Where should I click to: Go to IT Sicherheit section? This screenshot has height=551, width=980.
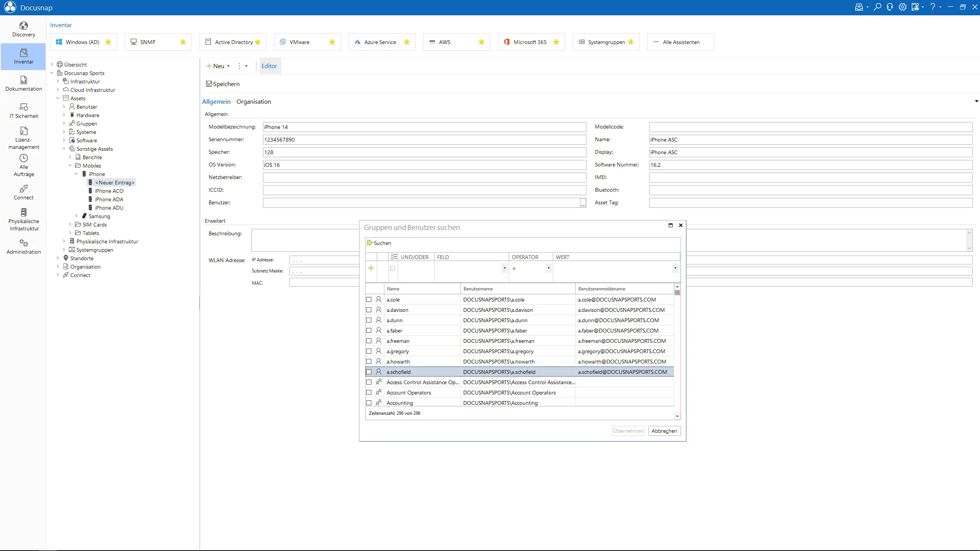pyautogui.click(x=23, y=111)
